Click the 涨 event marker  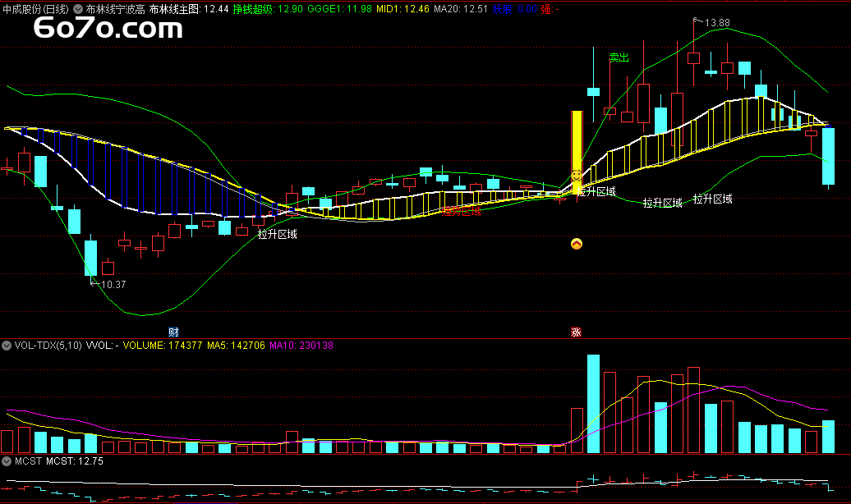pyautogui.click(x=576, y=332)
